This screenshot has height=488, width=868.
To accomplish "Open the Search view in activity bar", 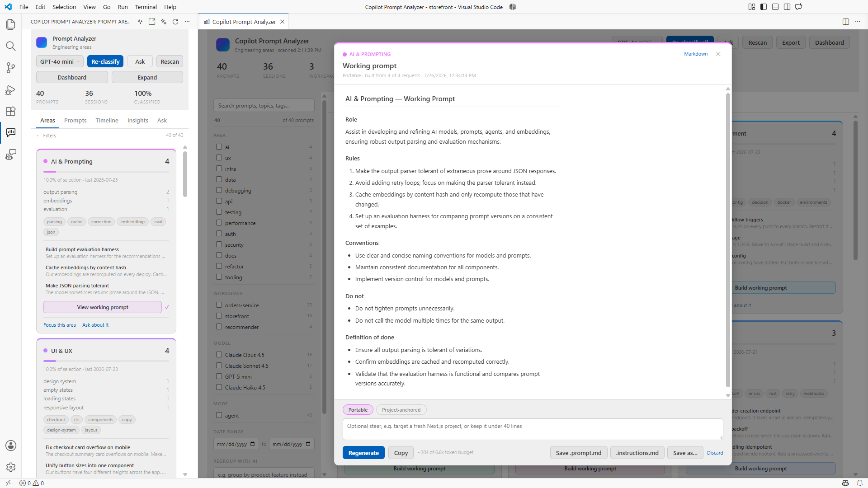I will (10, 46).
